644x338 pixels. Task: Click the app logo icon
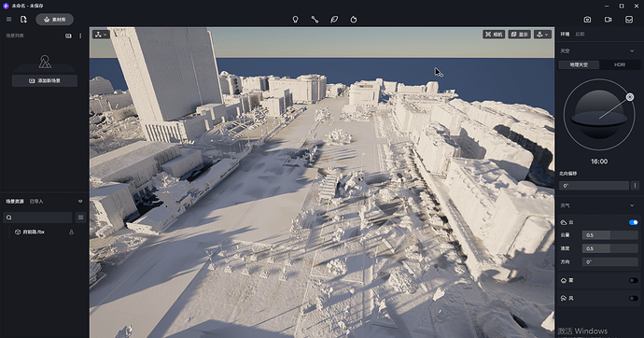pyautogui.click(x=6, y=6)
